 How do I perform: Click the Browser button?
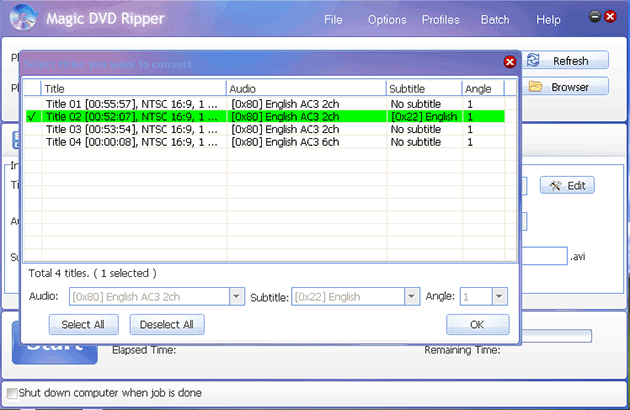pos(565,86)
